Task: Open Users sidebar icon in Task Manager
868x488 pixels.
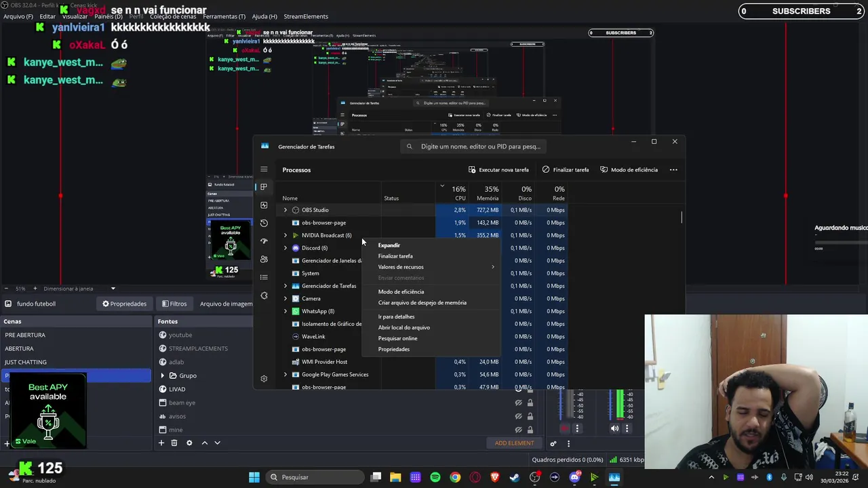Action: click(264, 260)
